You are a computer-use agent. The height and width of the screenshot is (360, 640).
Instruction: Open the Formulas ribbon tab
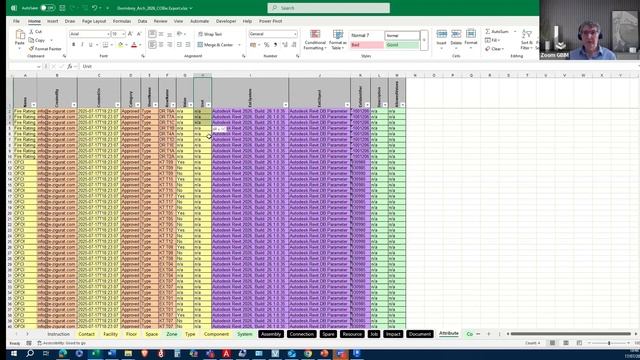click(122, 21)
